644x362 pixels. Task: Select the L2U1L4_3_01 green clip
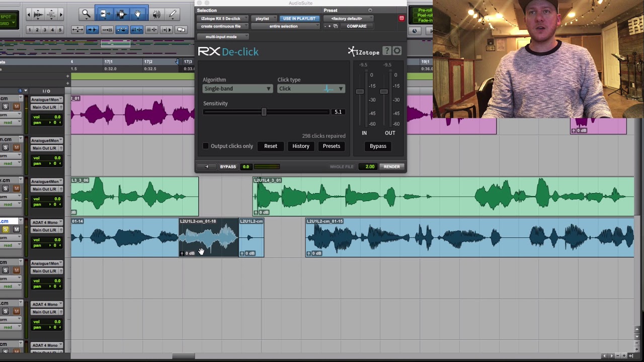click(x=443, y=196)
